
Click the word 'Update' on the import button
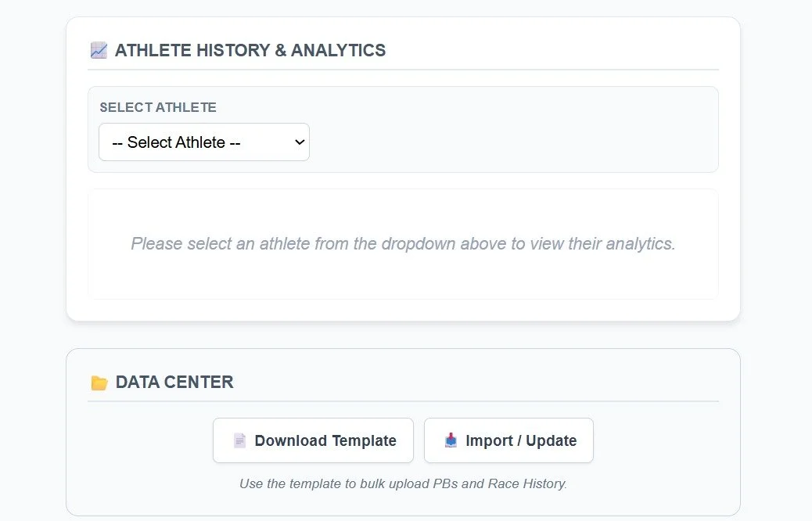pyautogui.click(x=551, y=440)
